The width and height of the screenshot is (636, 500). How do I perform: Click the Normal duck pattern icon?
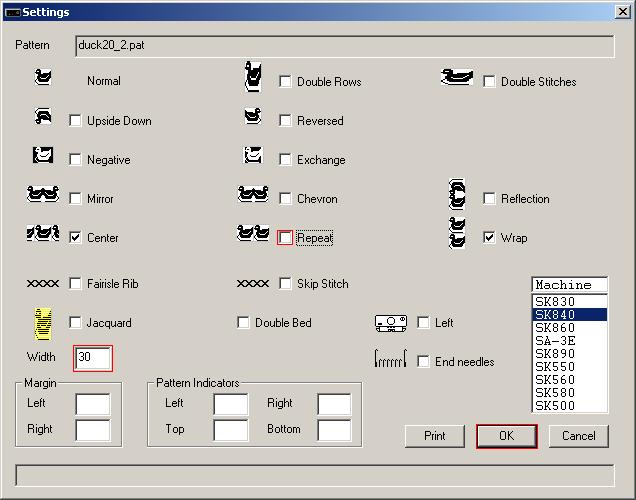click(43, 77)
